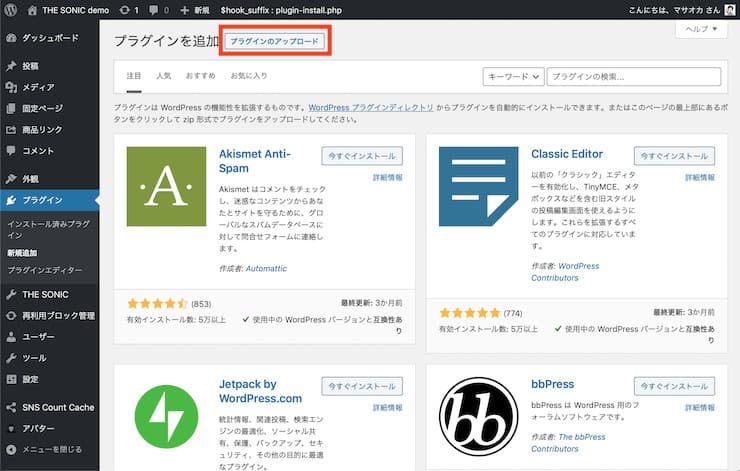Image resolution: width=740 pixels, height=471 pixels.
Task: Click プラグインのアップロード button
Action: (x=275, y=41)
